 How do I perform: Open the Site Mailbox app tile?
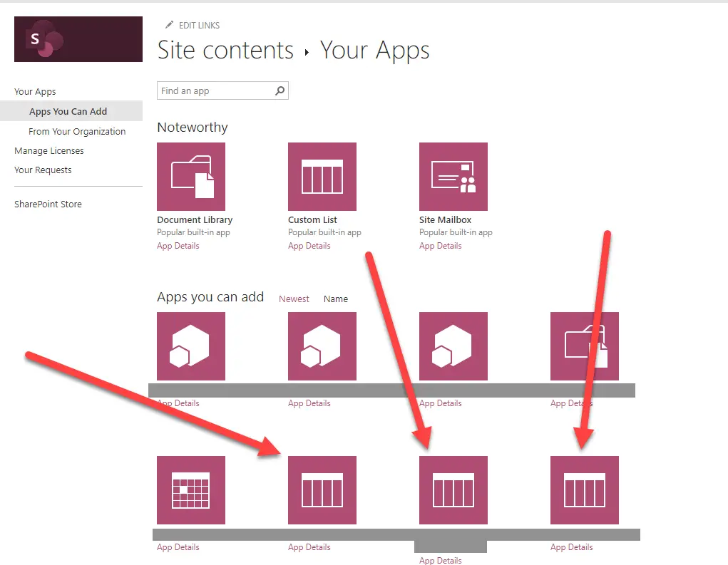(x=453, y=177)
